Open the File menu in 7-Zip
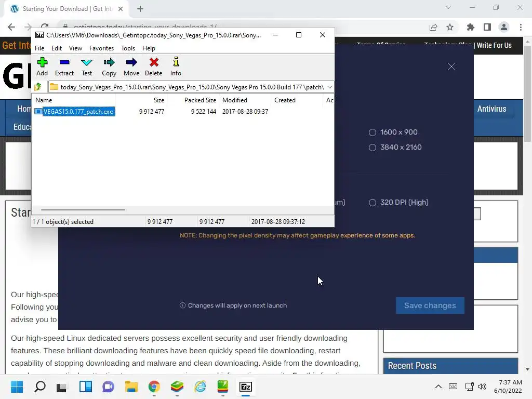 tap(39, 48)
